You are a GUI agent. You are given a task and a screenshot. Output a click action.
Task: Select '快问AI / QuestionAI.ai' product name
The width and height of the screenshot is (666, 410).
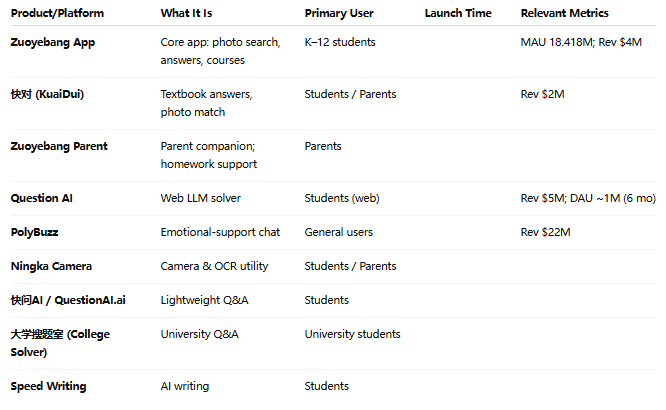[68, 300]
